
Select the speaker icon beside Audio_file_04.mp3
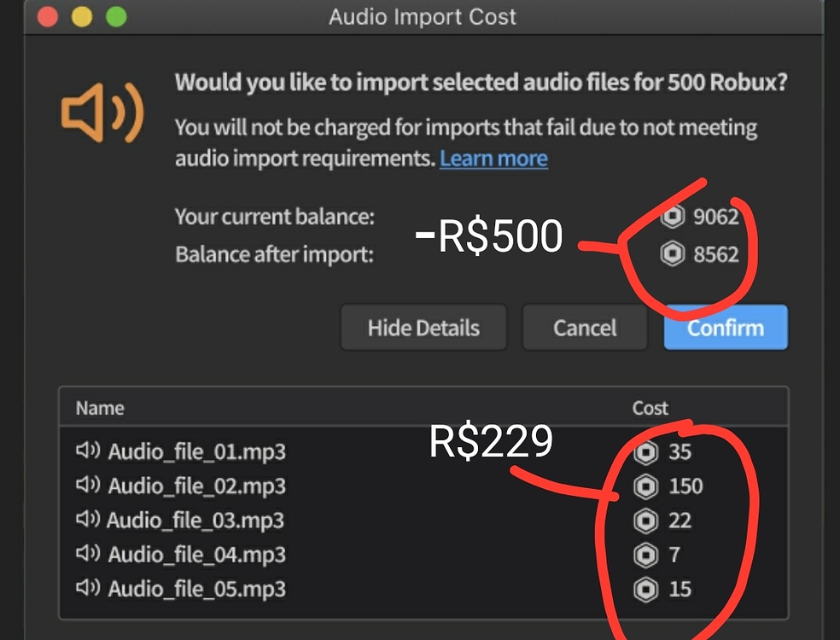89,555
